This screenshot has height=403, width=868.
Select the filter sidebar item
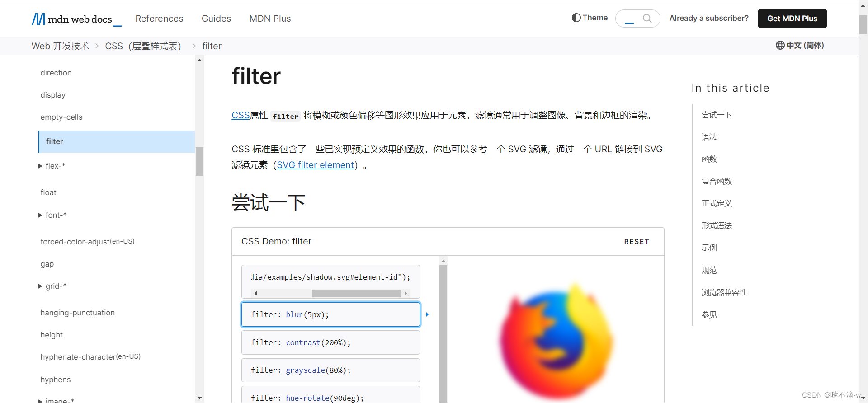[117, 141]
